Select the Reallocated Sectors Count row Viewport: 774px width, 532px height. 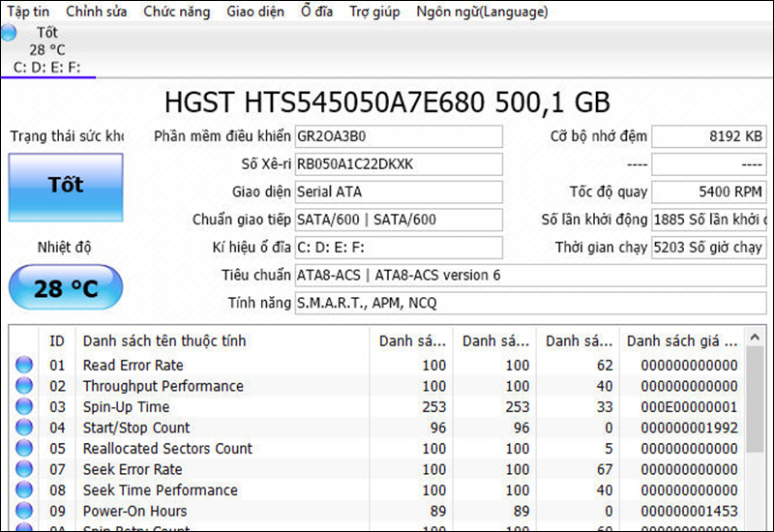[377, 448]
